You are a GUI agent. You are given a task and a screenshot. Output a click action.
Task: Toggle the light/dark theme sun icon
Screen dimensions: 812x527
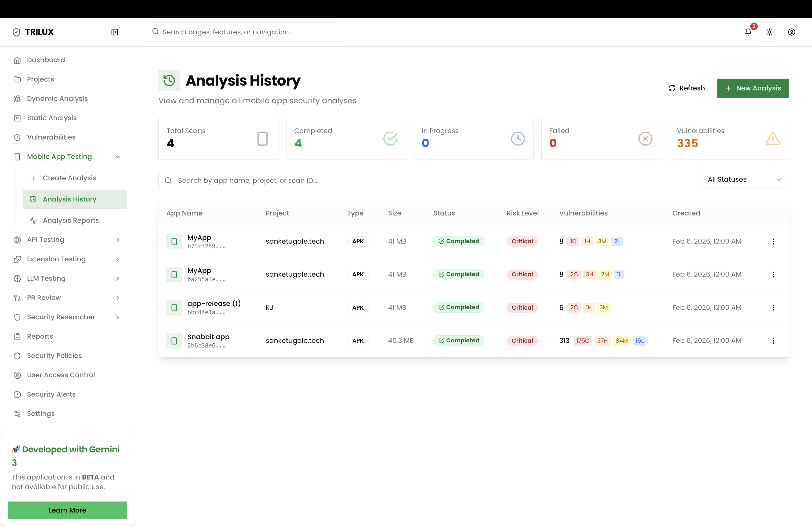[x=769, y=32]
